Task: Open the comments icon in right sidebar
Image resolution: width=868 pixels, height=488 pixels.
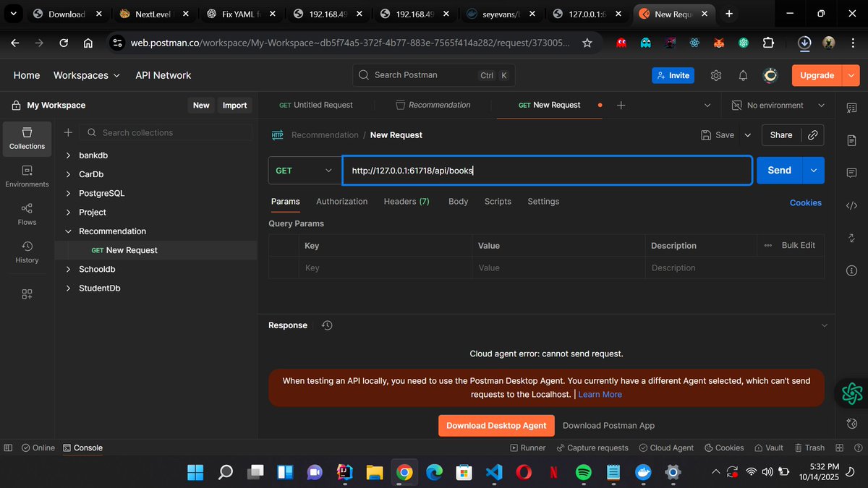Action: [851, 173]
